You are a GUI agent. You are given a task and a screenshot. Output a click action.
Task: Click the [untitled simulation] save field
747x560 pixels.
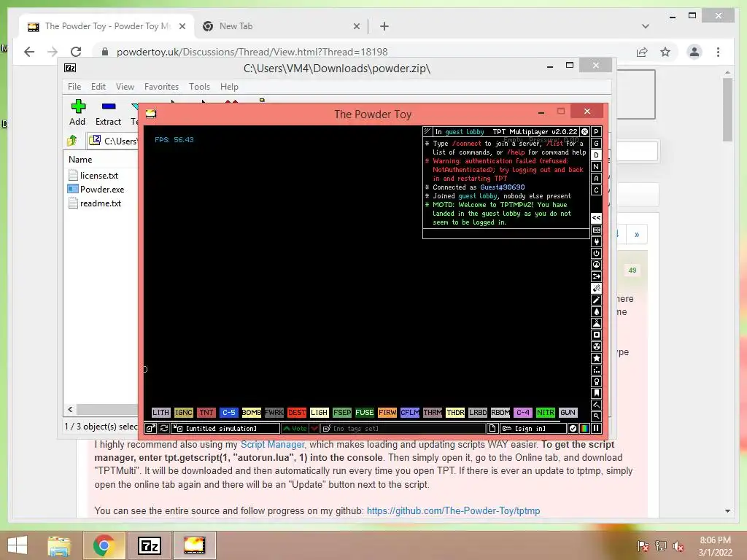click(x=225, y=429)
